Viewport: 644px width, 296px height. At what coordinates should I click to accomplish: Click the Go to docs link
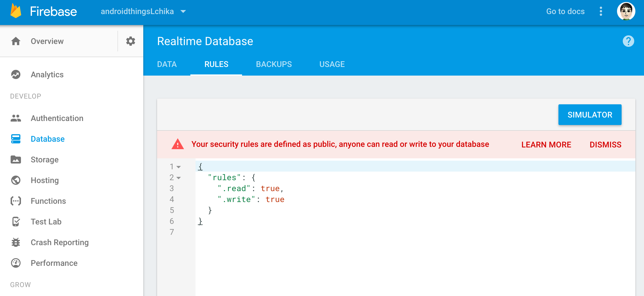click(x=565, y=11)
